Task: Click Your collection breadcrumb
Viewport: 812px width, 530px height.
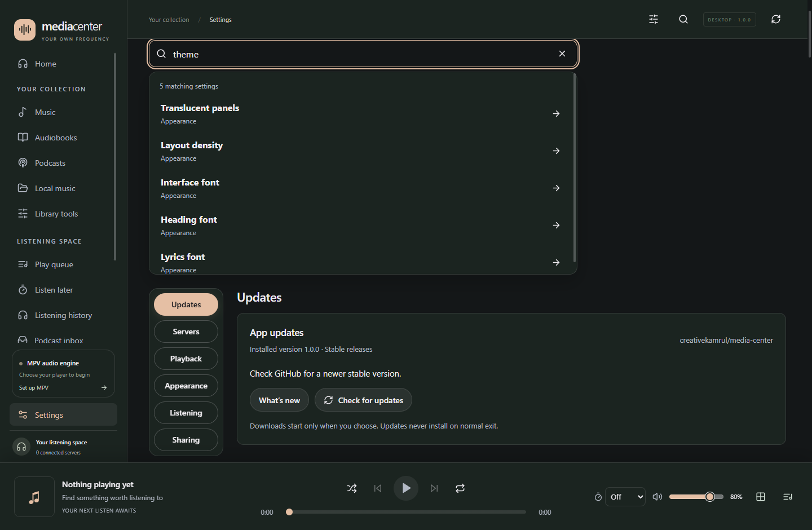Action: point(169,20)
